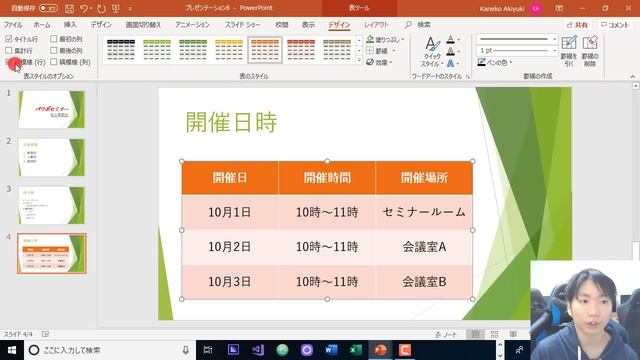
Task: Click the text effects icon
Action: [x=452, y=63]
